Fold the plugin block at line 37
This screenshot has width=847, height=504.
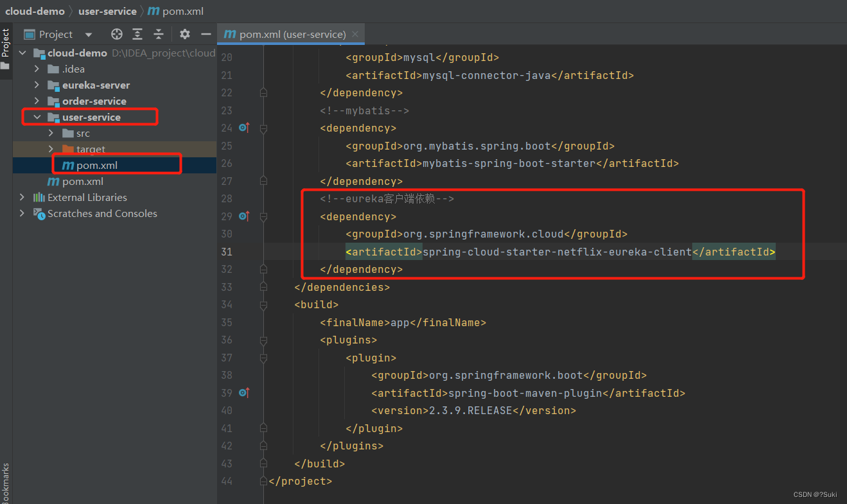(263, 358)
